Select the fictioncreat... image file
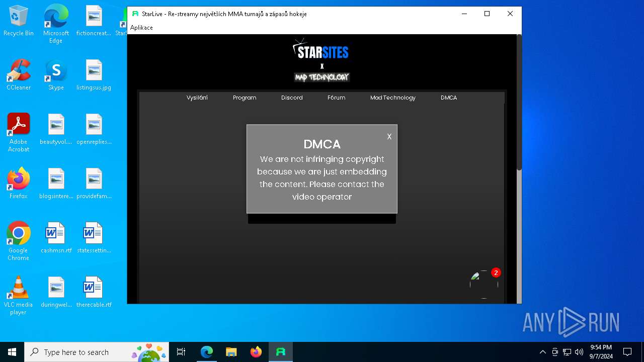Viewport: 644px width, 362px height. pos(94,21)
